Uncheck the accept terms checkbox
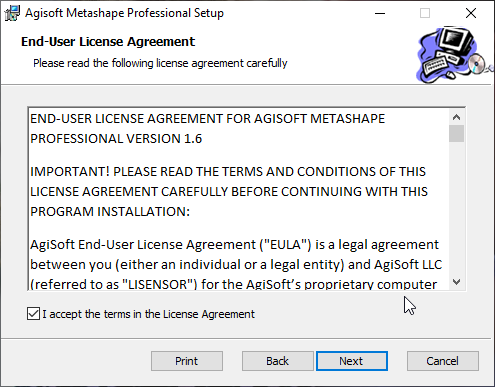Viewport: 495px width, 387px height. 33,314
